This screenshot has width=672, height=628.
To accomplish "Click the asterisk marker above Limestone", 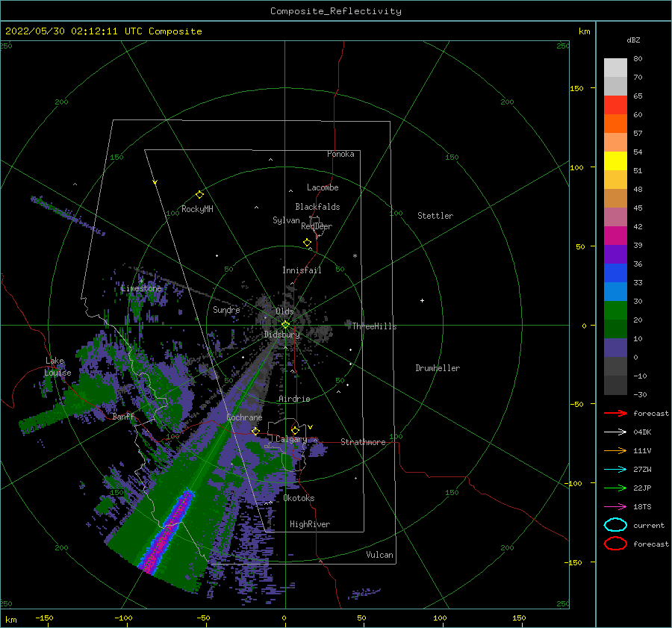I will pyautogui.click(x=141, y=282).
